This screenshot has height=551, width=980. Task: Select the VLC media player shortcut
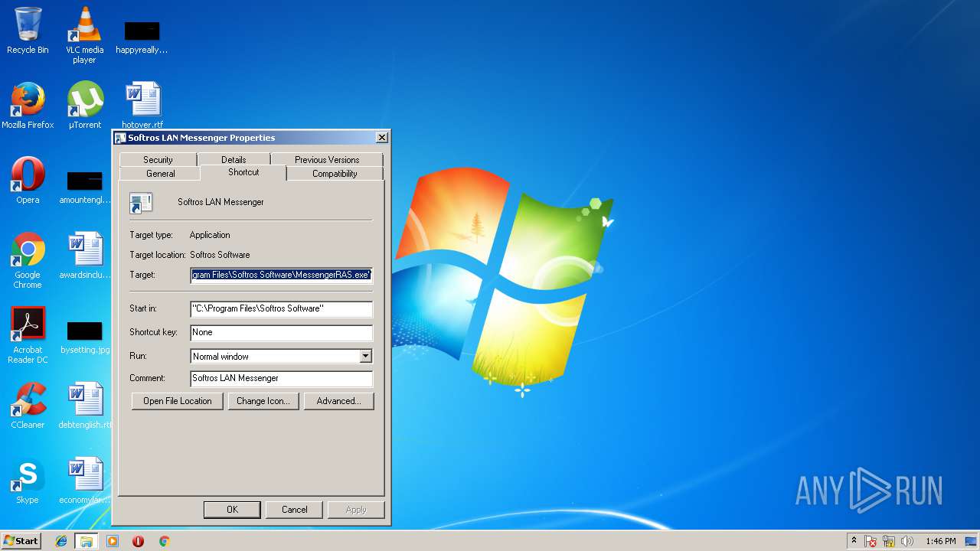pyautogui.click(x=84, y=34)
